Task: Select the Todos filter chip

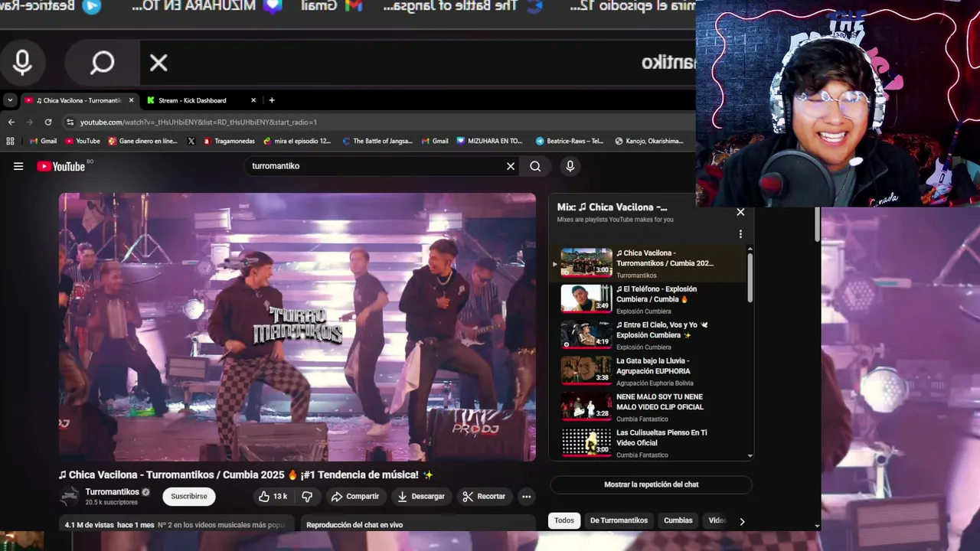Action: click(x=564, y=520)
